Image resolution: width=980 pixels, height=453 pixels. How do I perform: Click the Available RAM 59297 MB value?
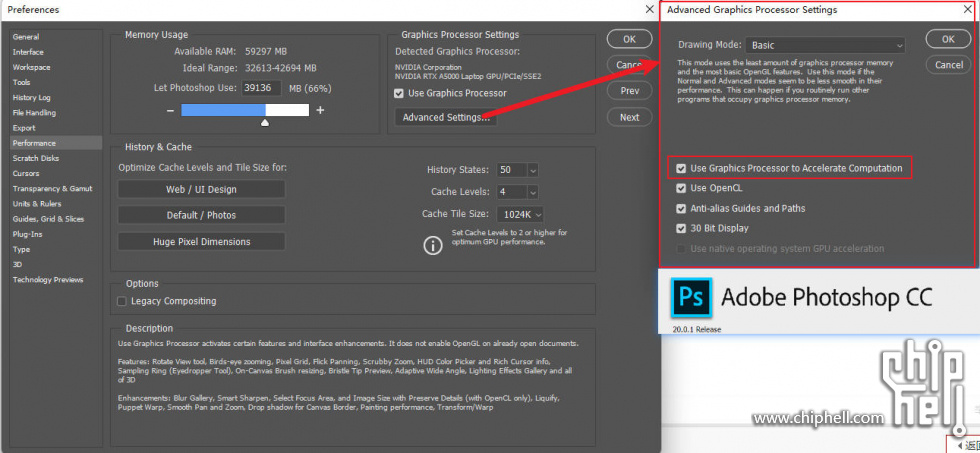(x=266, y=51)
